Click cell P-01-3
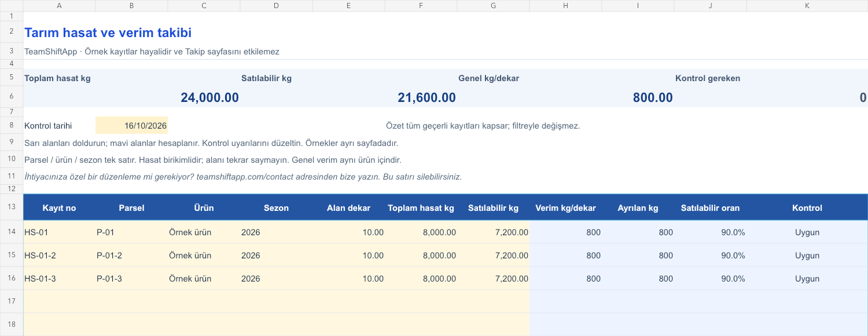The height and width of the screenshot is (336, 868). [131, 279]
